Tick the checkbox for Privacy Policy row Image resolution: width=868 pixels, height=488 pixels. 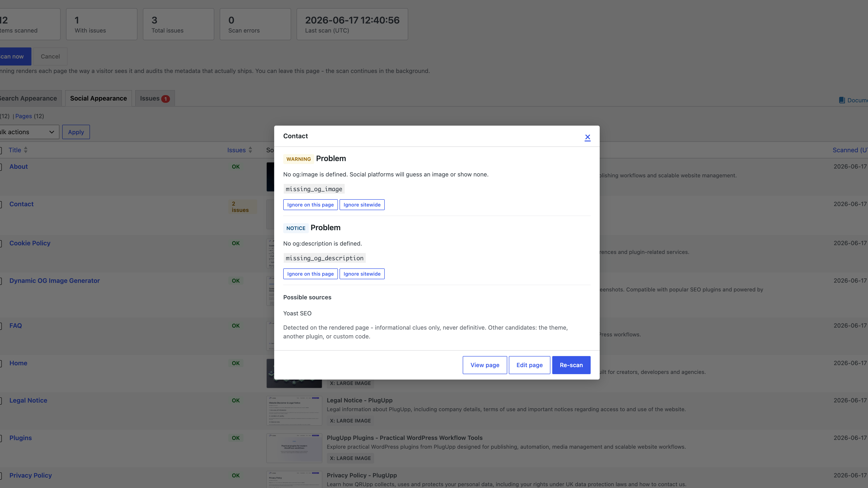click(x=0, y=476)
